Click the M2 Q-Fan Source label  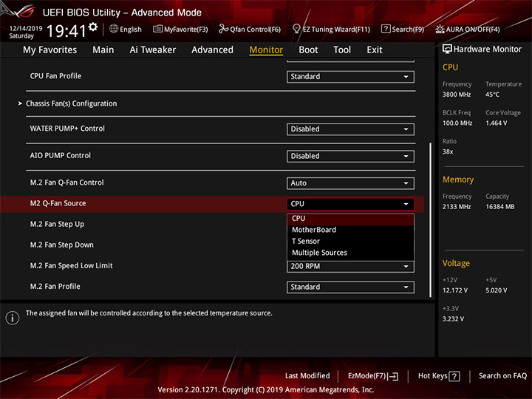(58, 204)
